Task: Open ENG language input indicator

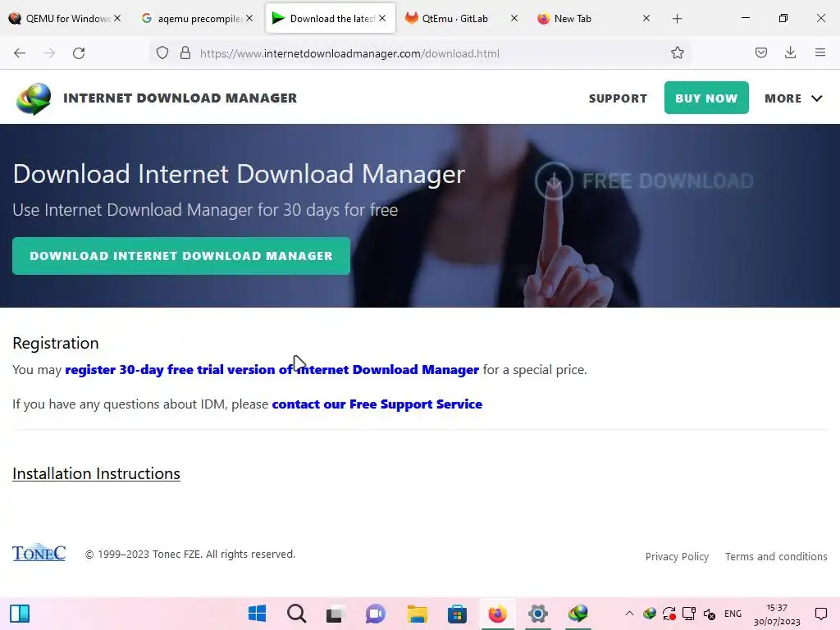Action: [x=733, y=614]
